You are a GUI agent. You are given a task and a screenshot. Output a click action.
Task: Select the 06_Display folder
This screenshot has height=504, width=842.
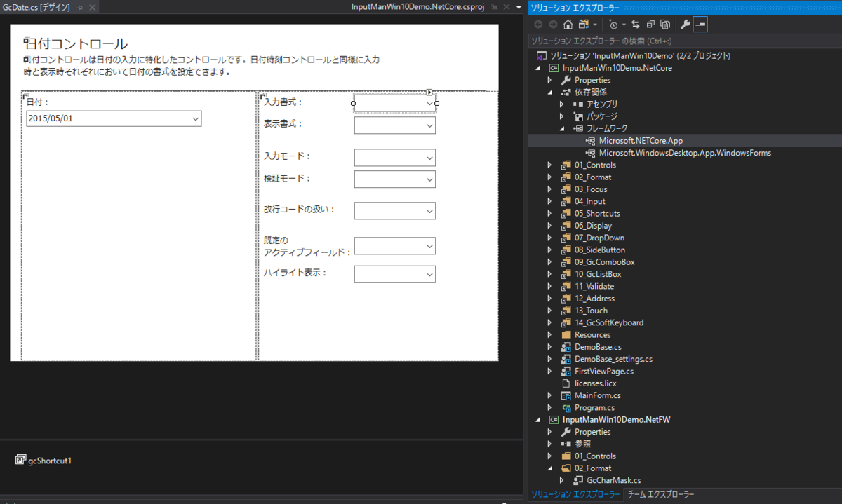click(593, 226)
